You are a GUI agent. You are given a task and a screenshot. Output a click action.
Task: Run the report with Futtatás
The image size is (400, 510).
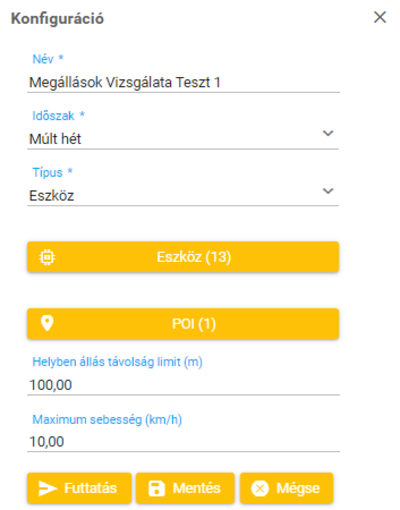pyautogui.click(x=79, y=488)
